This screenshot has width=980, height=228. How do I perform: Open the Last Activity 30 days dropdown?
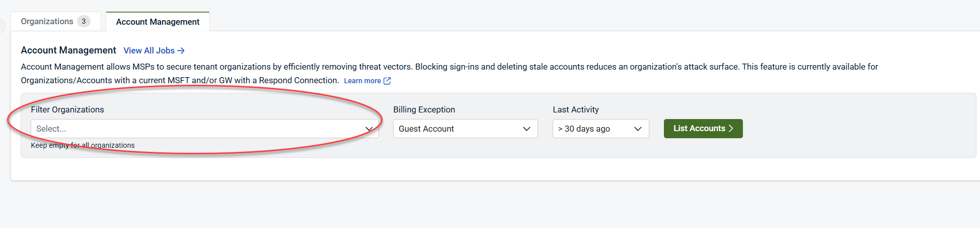pos(594,129)
